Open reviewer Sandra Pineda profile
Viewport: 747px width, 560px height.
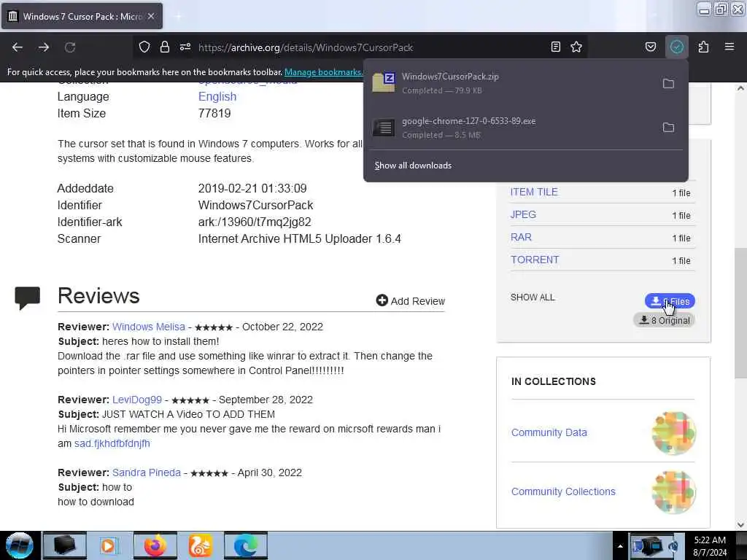[147, 472]
